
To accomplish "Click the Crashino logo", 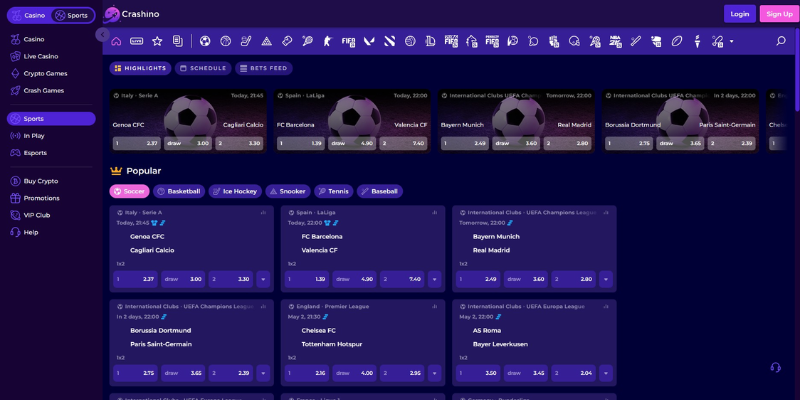I will 132,14.
